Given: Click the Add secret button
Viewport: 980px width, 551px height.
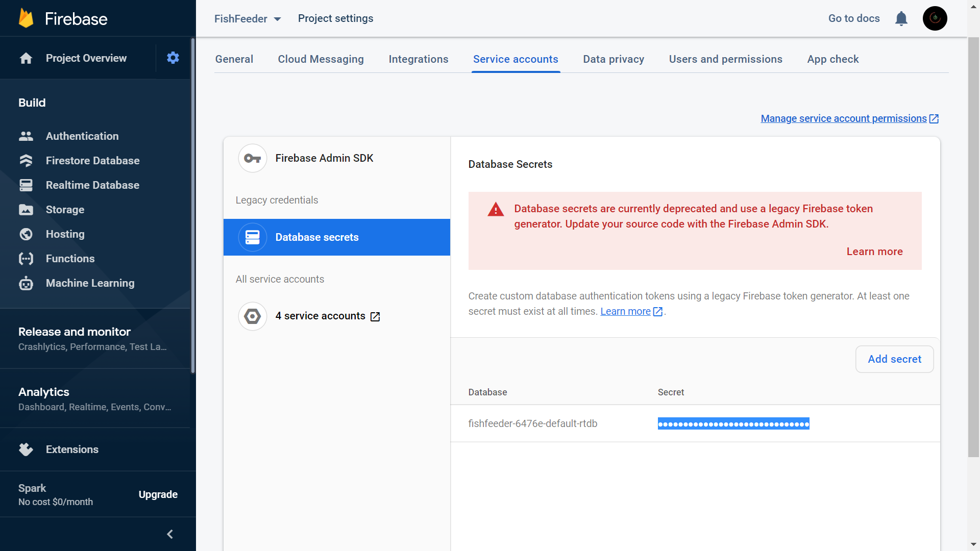Looking at the screenshot, I should [x=894, y=359].
